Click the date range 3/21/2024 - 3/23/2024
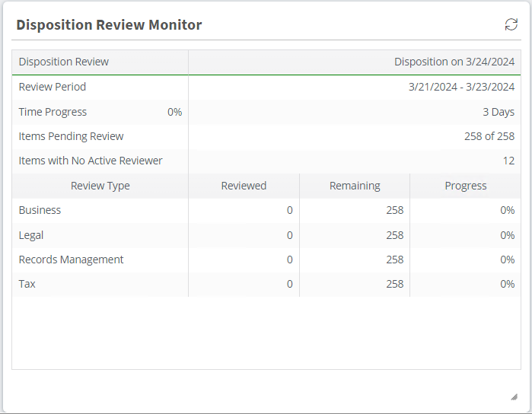The width and height of the screenshot is (532, 414). [x=461, y=87]
